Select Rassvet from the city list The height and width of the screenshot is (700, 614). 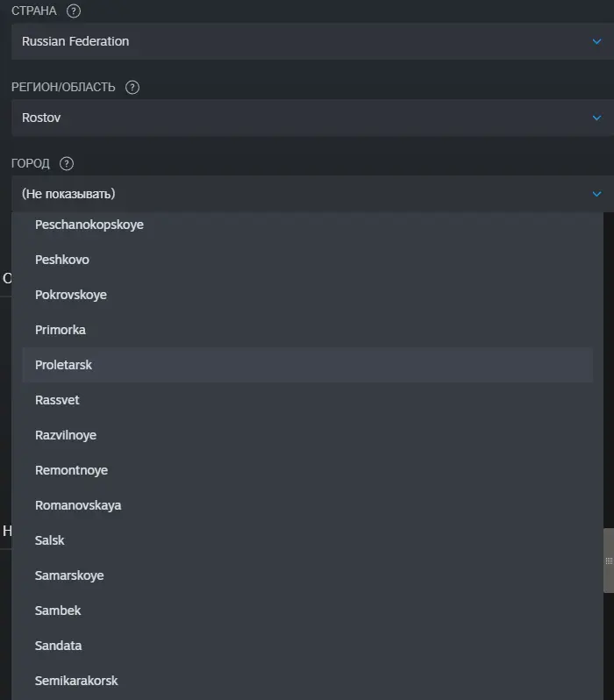[x=307, y=400]
